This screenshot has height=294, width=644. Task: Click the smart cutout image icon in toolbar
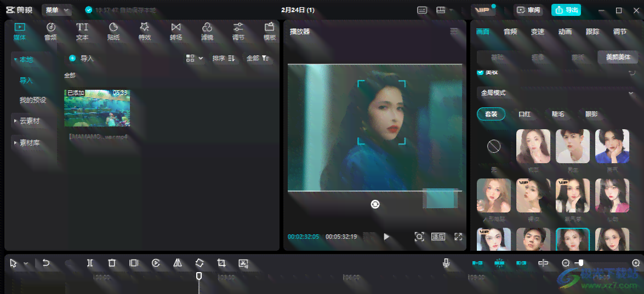click(243, 263)
